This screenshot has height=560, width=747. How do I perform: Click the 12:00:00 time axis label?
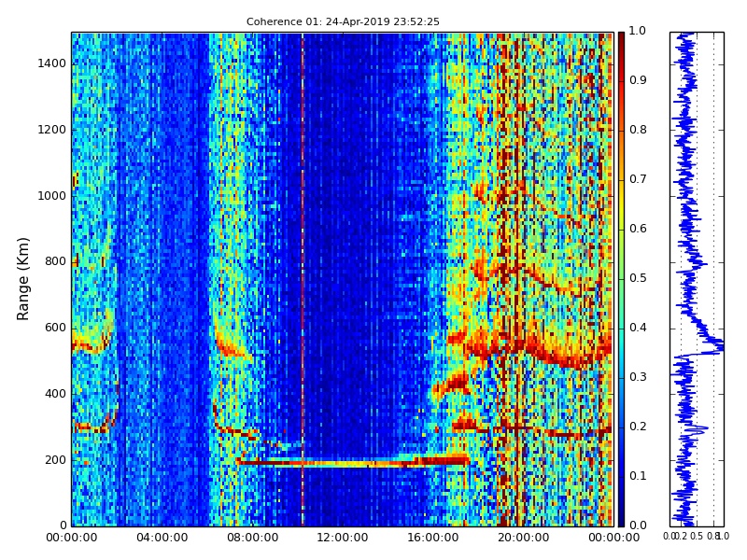click(x=343, y=538)
